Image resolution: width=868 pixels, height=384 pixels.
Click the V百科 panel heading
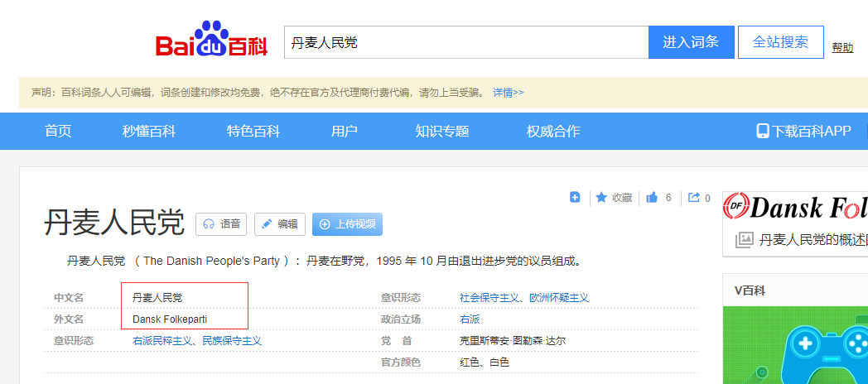pos(750,290)
